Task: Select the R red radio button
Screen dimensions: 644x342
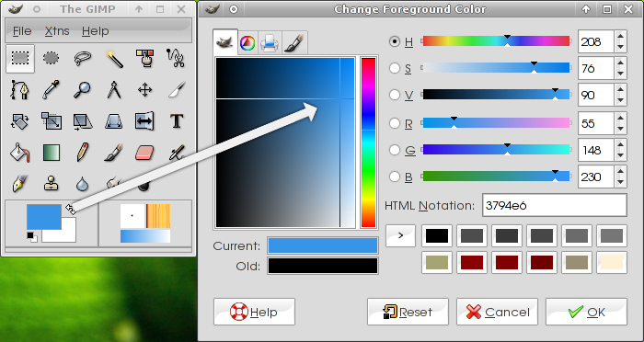Action: (395, 123)
